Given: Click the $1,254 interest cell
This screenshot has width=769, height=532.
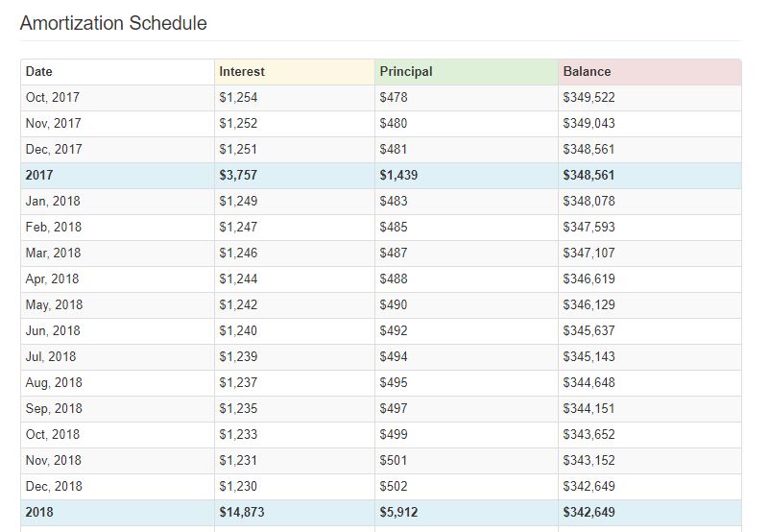Looking at the screenshot, I should 238,97.
